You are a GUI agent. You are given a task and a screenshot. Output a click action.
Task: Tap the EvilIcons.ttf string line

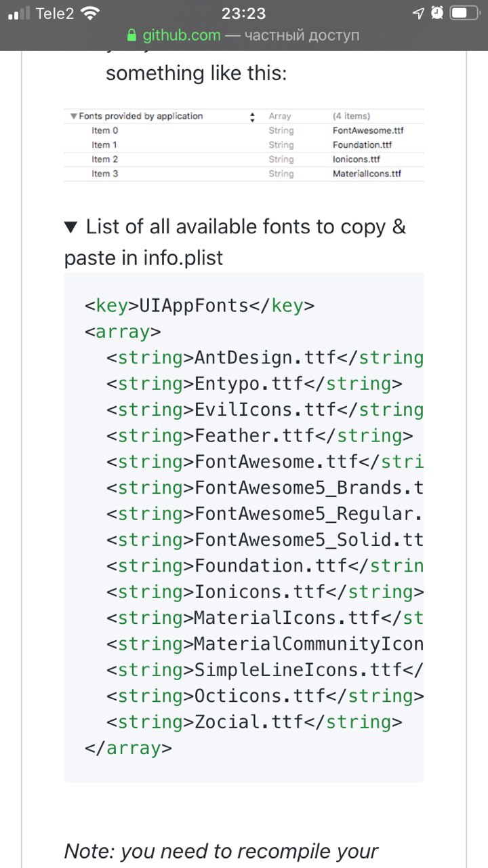pyautogui.click(x=265, y=410)
